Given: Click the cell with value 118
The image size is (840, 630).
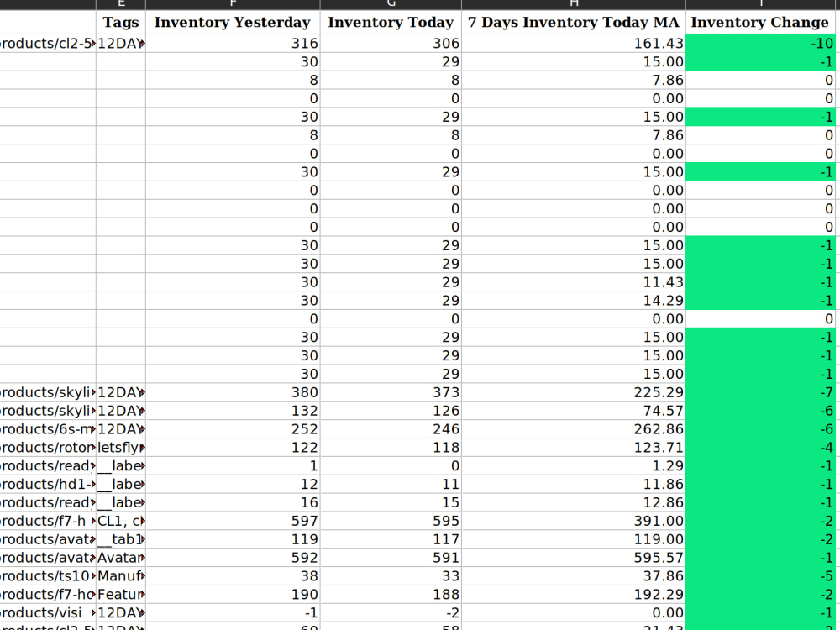Looking at the screenshot, I should pos(391,448).
